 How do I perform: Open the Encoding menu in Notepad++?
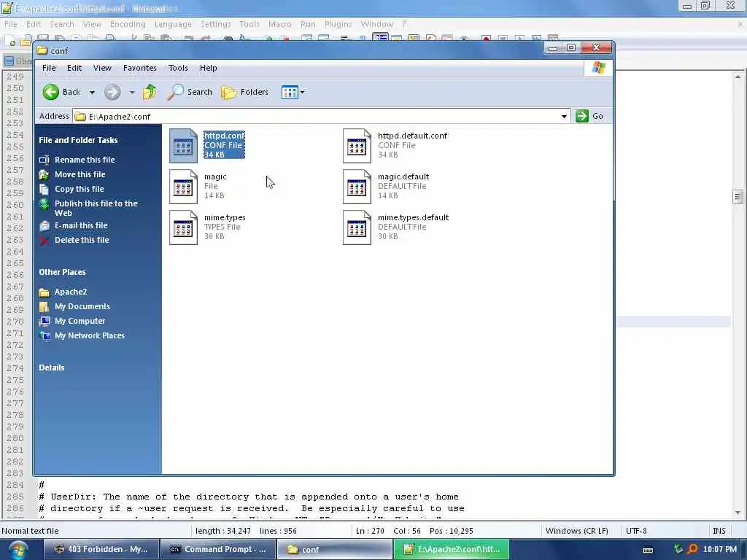click(x=128, y=24)
